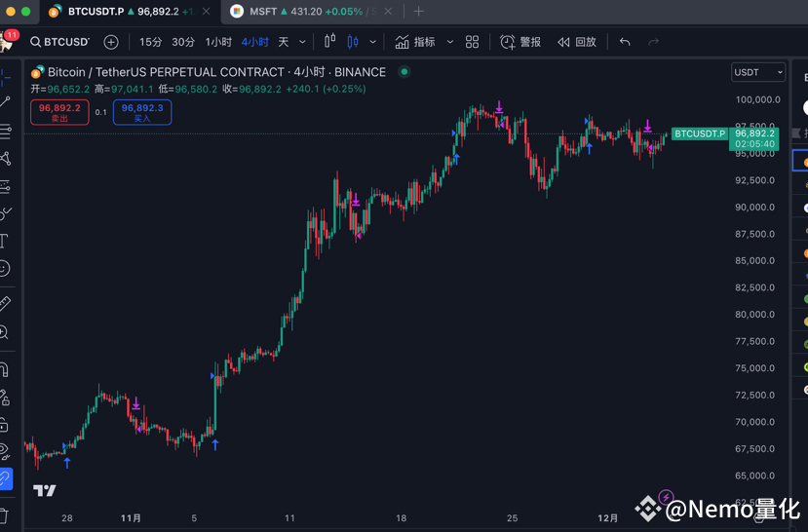
Task: Toggle stay in drawing mode pencil-lock
Action: click(4, 398)
